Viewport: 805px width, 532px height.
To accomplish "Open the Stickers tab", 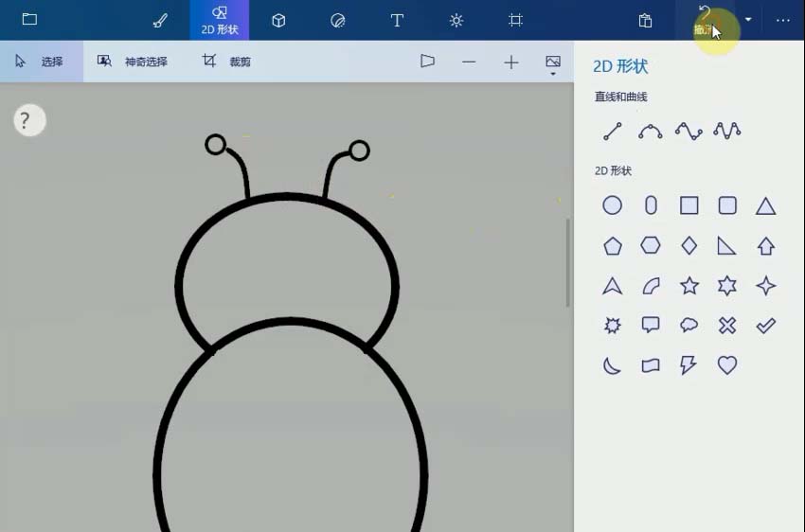I will tap(338, 21).
